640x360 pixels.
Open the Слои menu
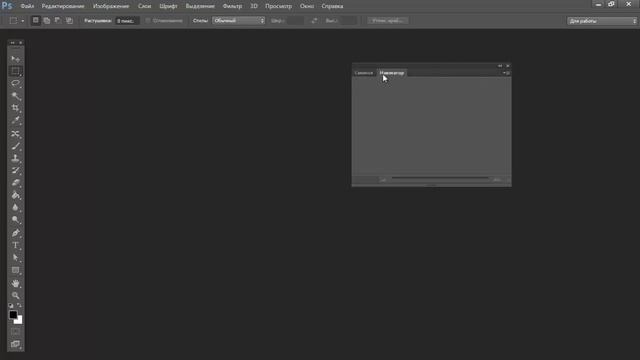tap(144, 6)
